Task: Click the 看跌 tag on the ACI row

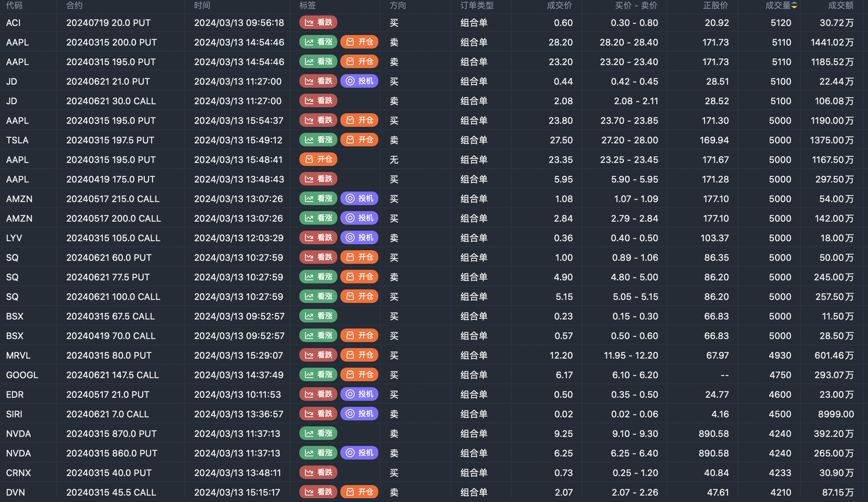Action: (318, 23)
